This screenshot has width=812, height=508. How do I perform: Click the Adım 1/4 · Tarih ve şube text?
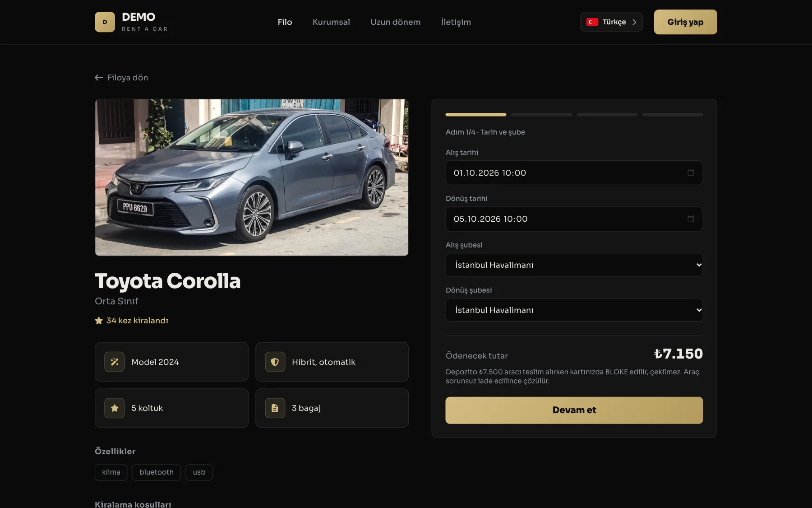coord(485,132)
